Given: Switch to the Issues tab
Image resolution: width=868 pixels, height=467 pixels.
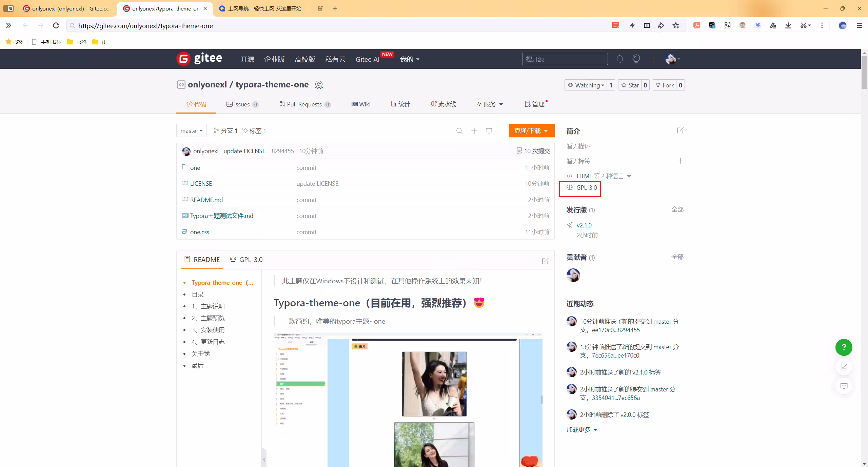Looking at the screenshot, I should [242, 104].
